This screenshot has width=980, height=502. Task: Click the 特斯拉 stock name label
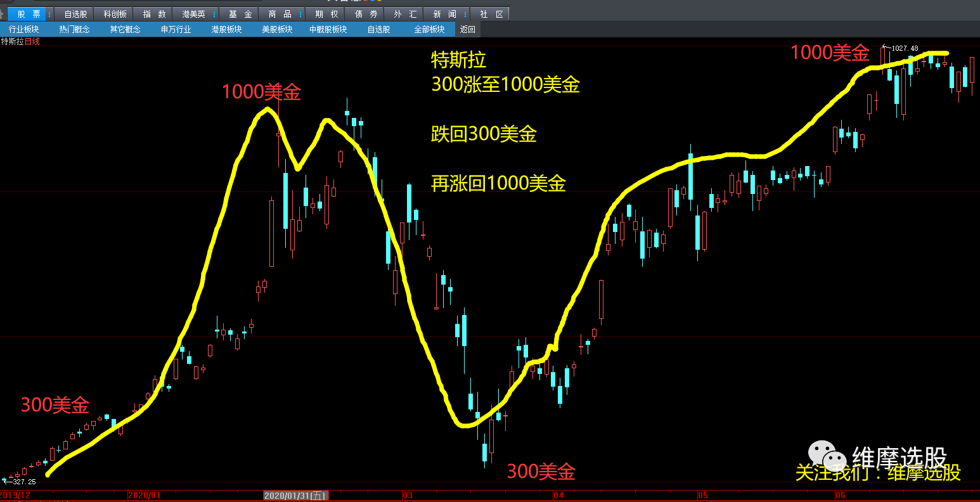13,41
